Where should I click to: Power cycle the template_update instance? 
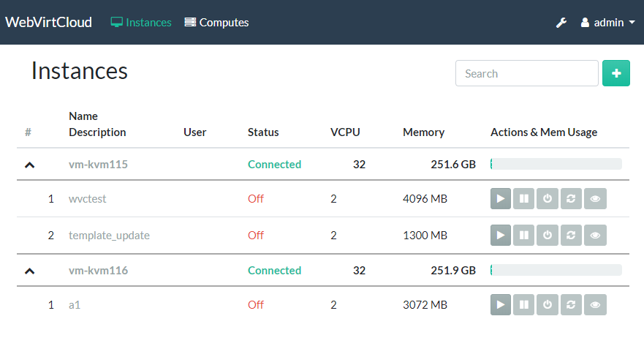point(571,236)
